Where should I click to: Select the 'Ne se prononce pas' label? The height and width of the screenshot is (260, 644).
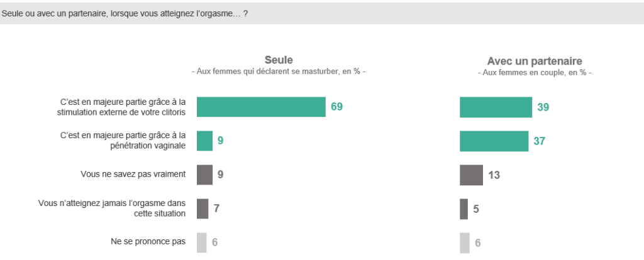click(x=148, y=242)
